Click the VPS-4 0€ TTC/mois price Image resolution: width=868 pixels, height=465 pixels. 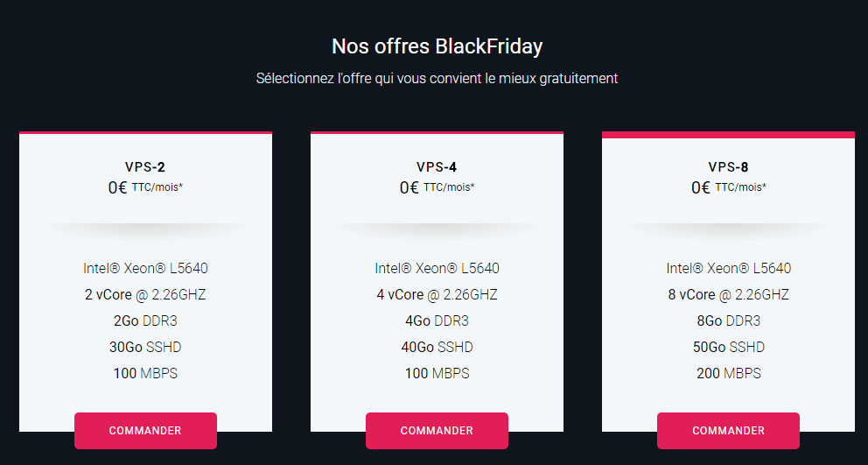[x=437, y=187]
